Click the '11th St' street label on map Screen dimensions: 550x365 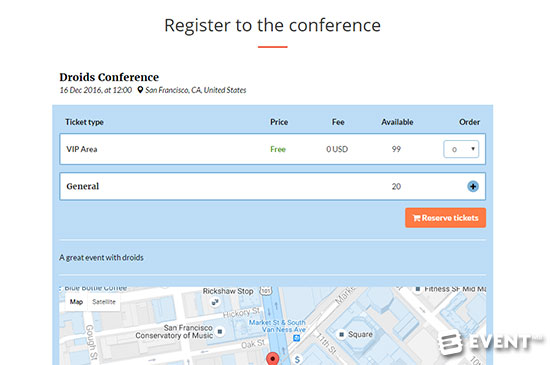click(327, 344)
